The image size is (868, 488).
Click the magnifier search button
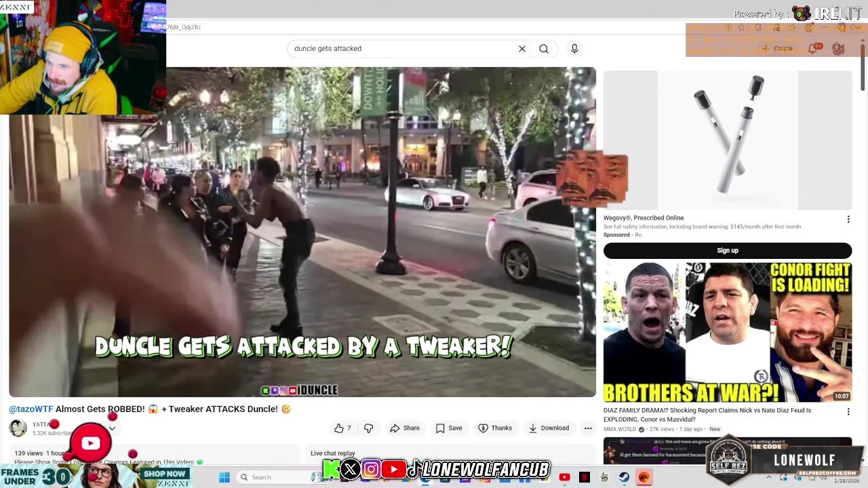tap(544, 49)
